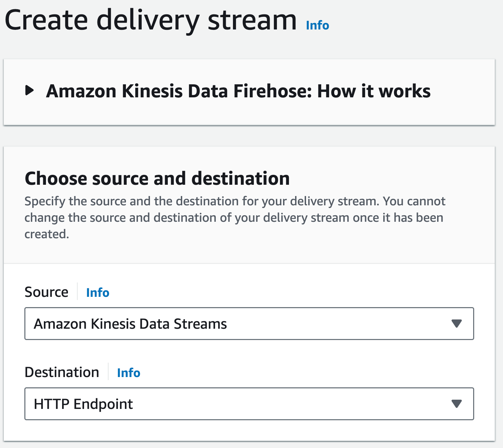Click the Source field label
503x448 pixels.
46,292
